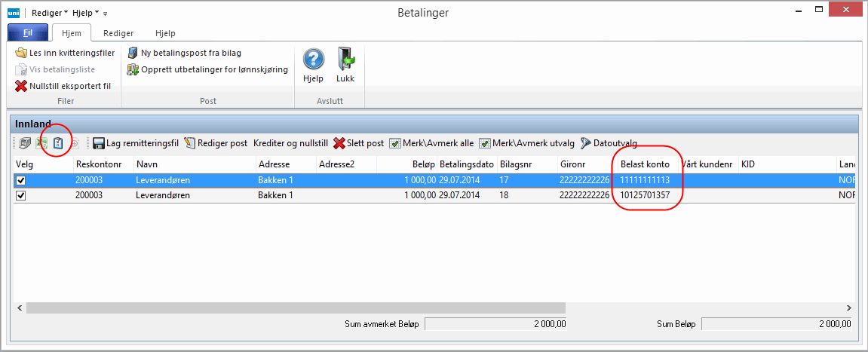Switch to the Rediger ribbon tab
The image size is (868, 352).
point(118,33)
